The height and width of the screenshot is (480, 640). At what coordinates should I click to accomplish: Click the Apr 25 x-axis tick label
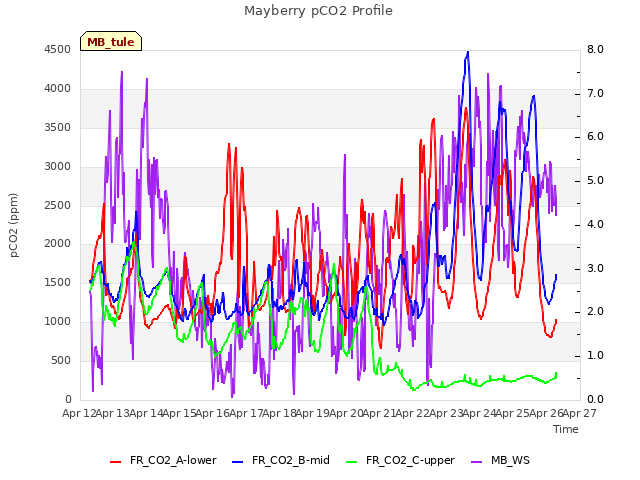point(513,413)
